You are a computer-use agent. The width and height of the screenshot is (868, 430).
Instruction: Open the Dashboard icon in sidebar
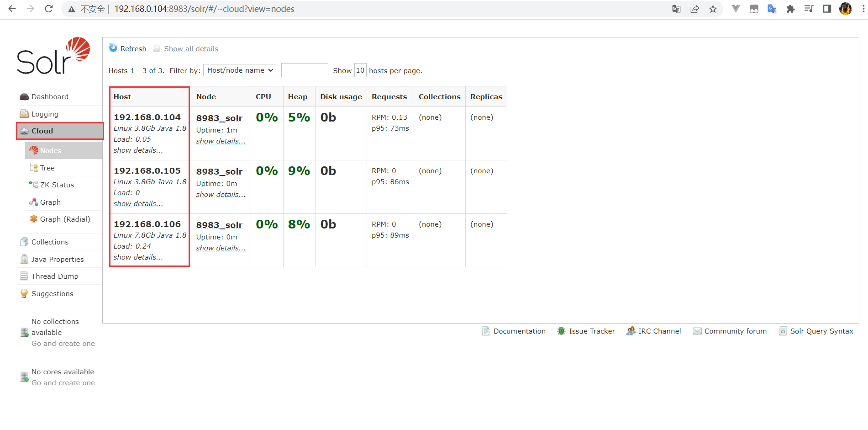(x=24, y=97)
